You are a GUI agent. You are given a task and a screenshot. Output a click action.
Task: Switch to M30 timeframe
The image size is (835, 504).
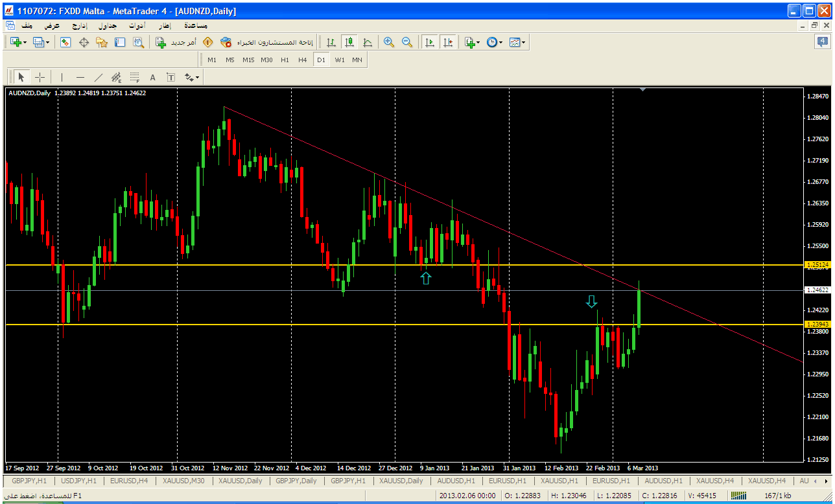[266, 60]
